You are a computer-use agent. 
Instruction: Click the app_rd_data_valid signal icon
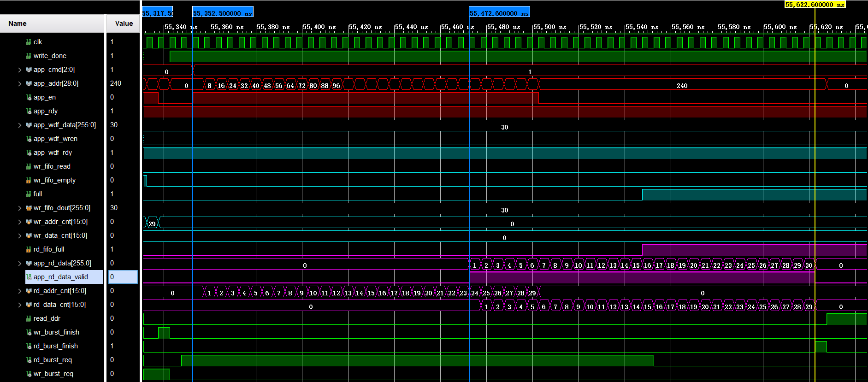29,277
